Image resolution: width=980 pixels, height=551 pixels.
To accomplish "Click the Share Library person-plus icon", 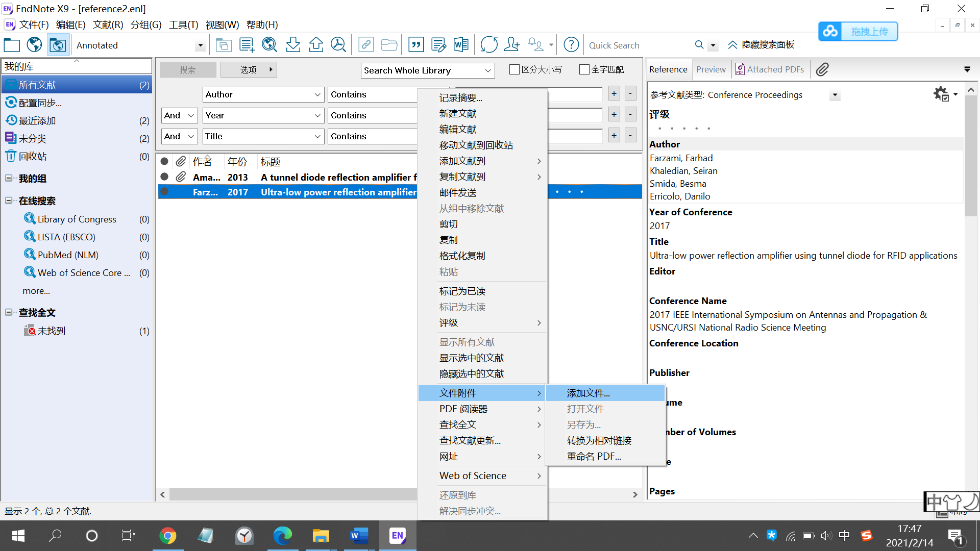I will 511,45.
